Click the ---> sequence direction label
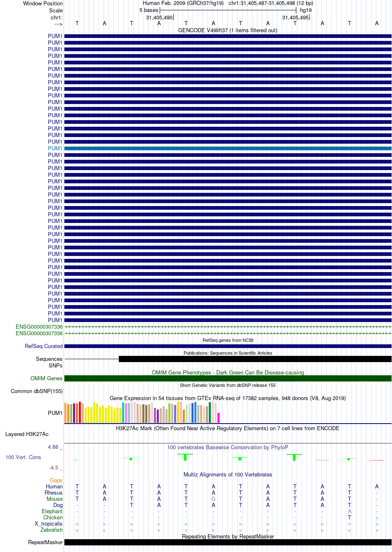Viewport: 392px width, 552px height. (x=58, y=24)
